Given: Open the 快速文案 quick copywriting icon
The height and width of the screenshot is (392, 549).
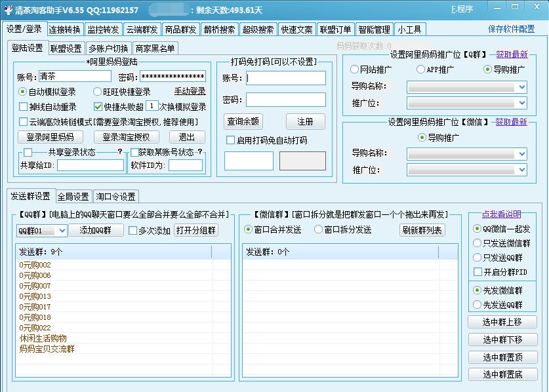Looking at the screenshot, I should click(297, 29).
